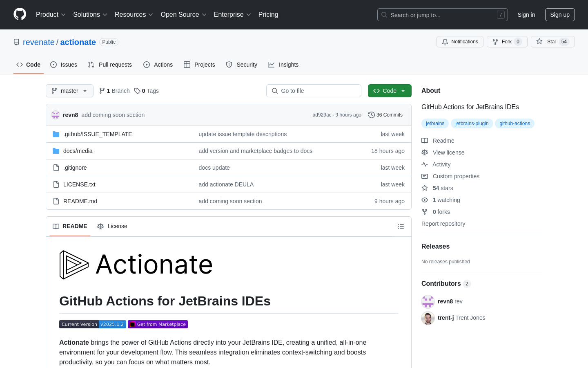Click the Sign up button

(x=560, y=15)
